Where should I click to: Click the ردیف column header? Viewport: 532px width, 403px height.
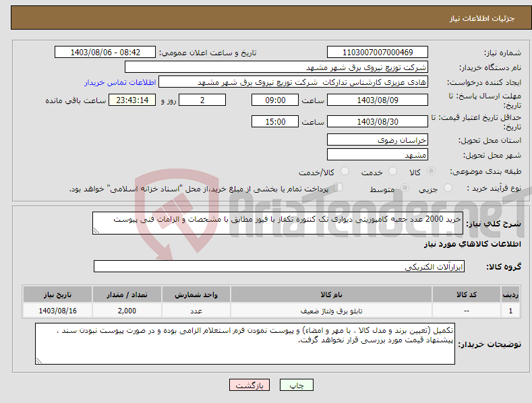click(510, 294)
